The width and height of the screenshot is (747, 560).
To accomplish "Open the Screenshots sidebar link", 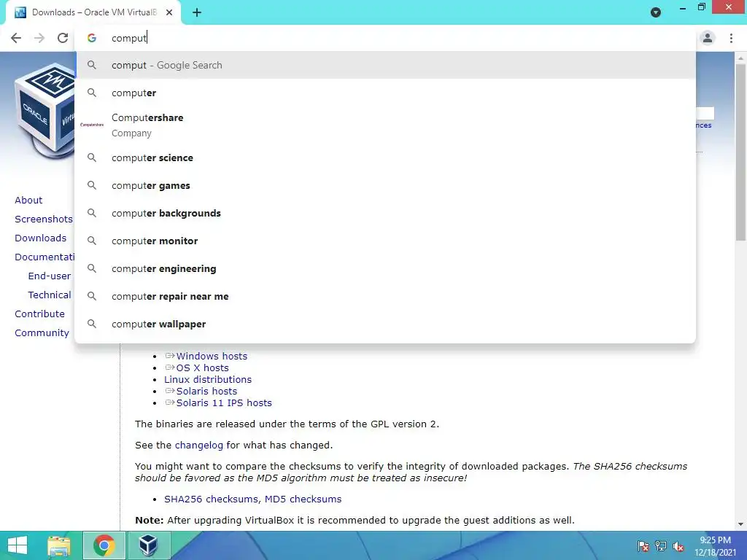I will pos(44,219).
